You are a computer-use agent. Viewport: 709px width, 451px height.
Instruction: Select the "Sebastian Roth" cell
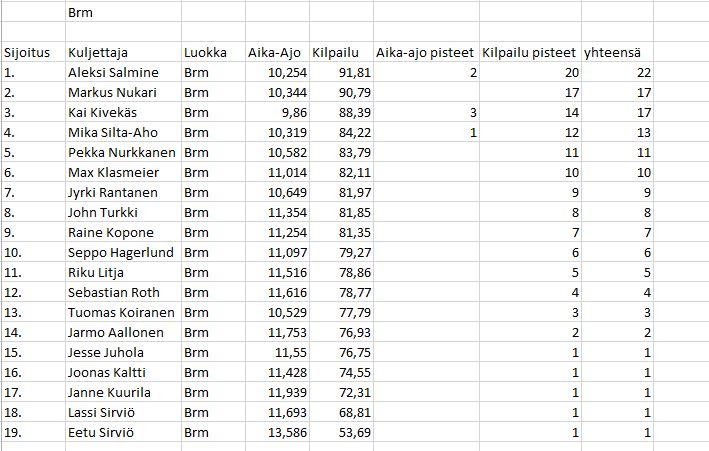tap(115, 292)
